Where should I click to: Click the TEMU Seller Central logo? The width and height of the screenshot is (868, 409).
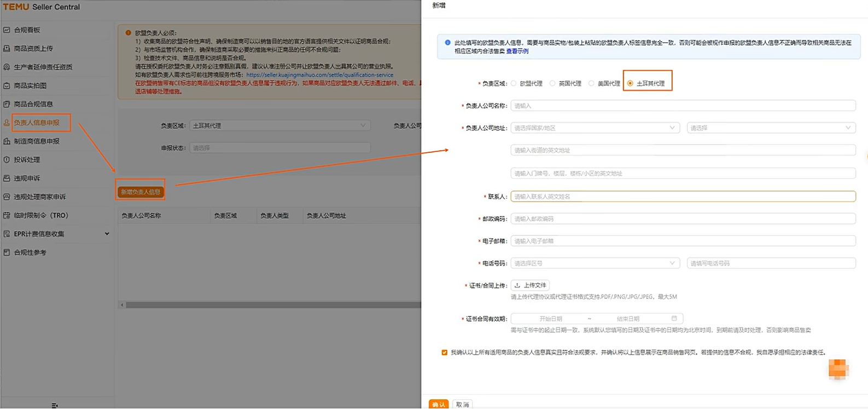pos(42,7)
